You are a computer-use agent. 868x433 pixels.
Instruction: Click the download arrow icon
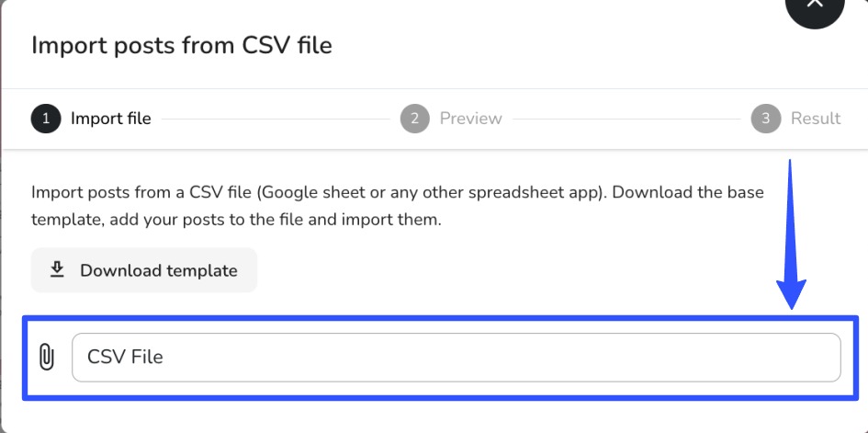pos(57,269)
